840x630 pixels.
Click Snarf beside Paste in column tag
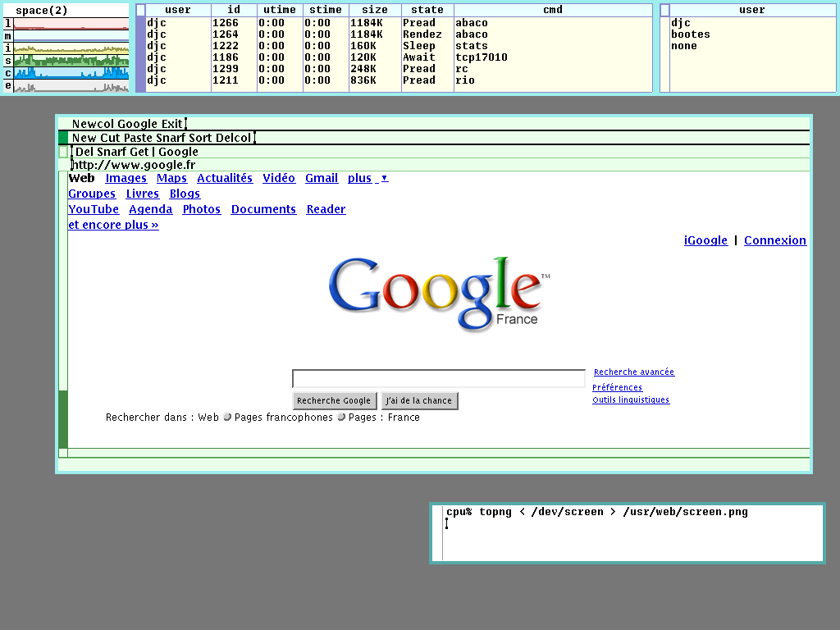171,138
